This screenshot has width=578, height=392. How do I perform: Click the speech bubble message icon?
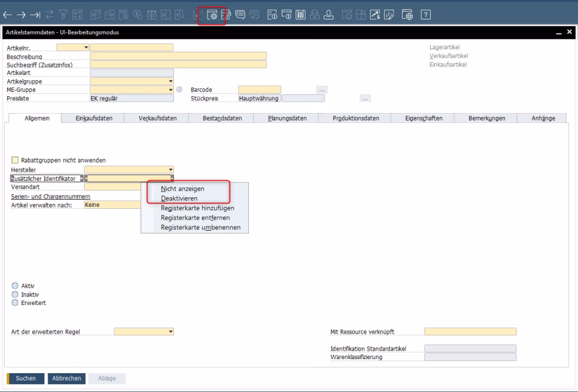tap(239, 14)
